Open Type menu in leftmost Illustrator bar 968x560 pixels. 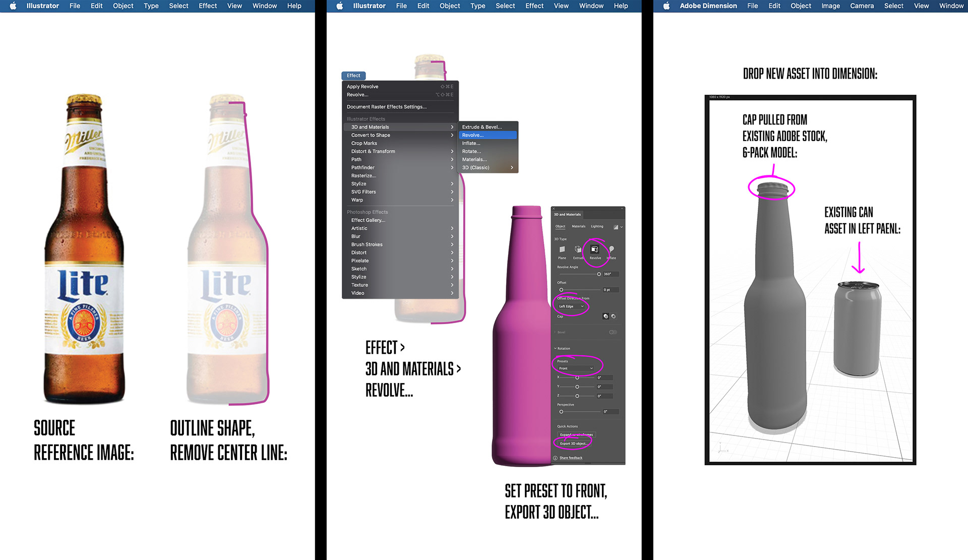point(151,6)
